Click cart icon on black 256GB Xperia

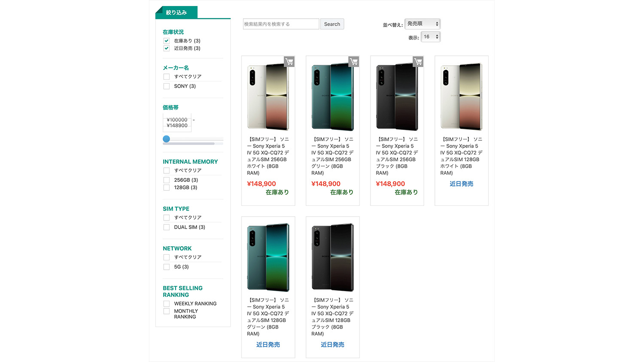click(x=418, y=62)
